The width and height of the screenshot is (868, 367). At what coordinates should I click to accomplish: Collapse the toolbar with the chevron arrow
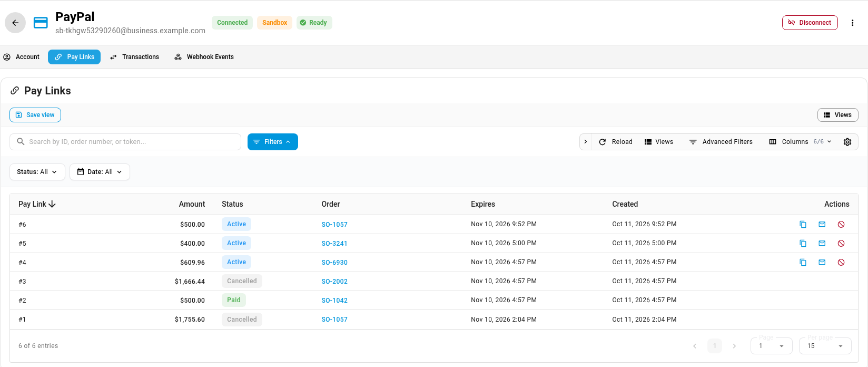586,142
